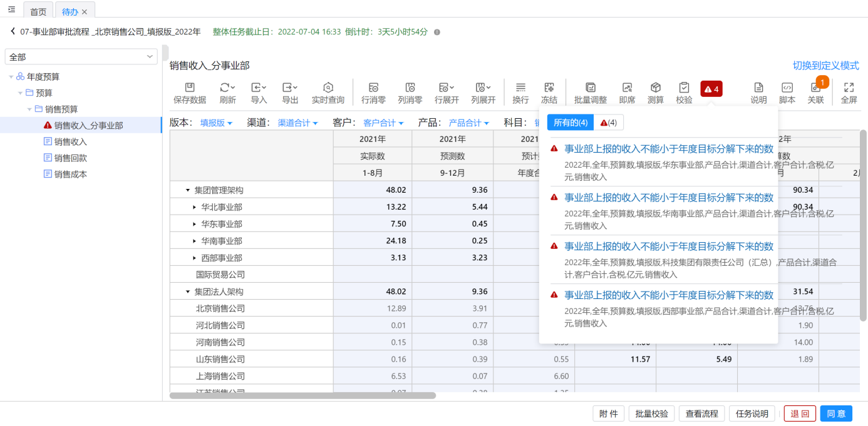868x426 pixels.
Task: Open the 版本 填报版 dropdown
Action: coord(216,123)
